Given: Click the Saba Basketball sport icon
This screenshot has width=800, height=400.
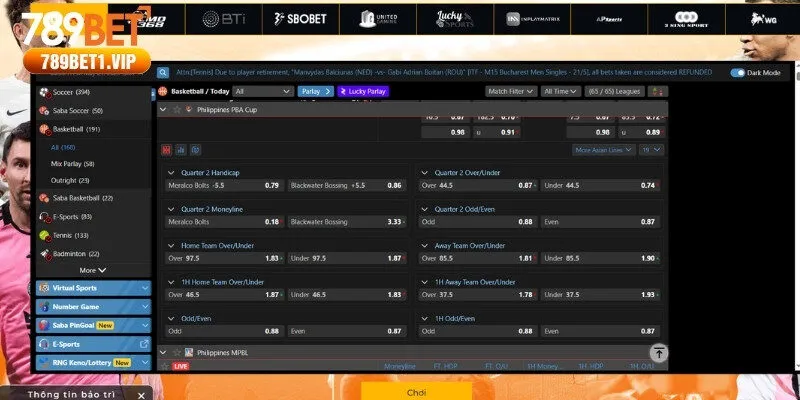Looking at the screenshot, I should [x=44, y=198].
